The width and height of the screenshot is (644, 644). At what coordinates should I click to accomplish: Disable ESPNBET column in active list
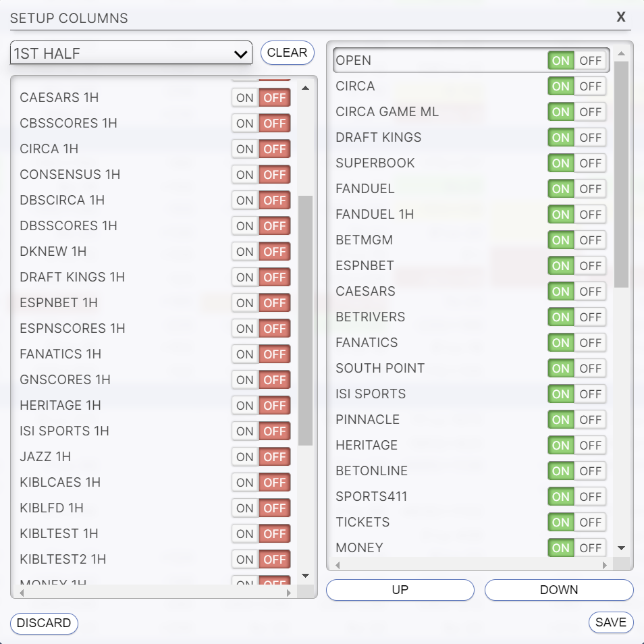(x=590, y=266)
